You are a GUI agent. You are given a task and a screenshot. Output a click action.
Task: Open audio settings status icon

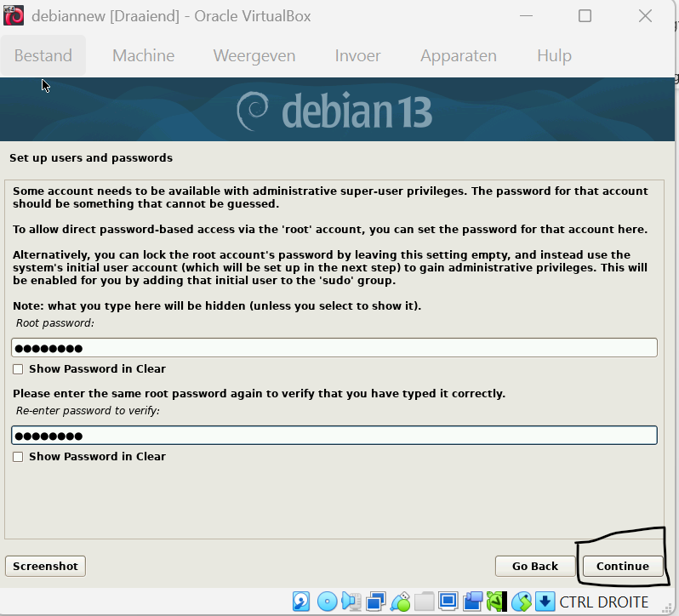[x=351, y=602]
